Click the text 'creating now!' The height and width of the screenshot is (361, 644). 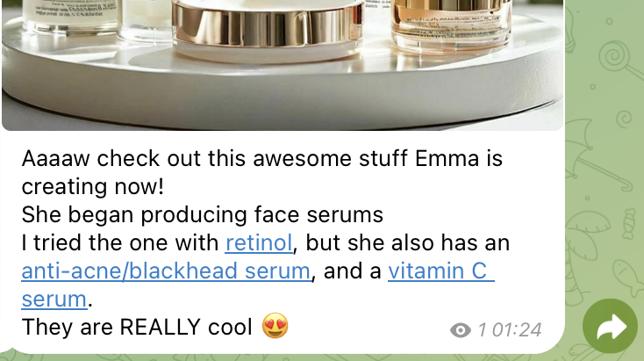93,187
